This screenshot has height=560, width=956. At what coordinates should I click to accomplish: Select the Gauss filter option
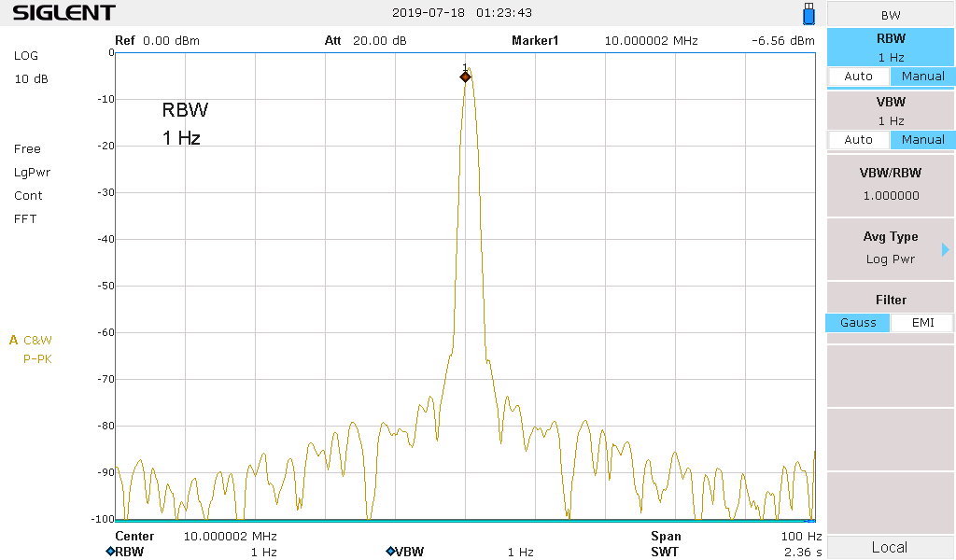(x=858, y=323)
